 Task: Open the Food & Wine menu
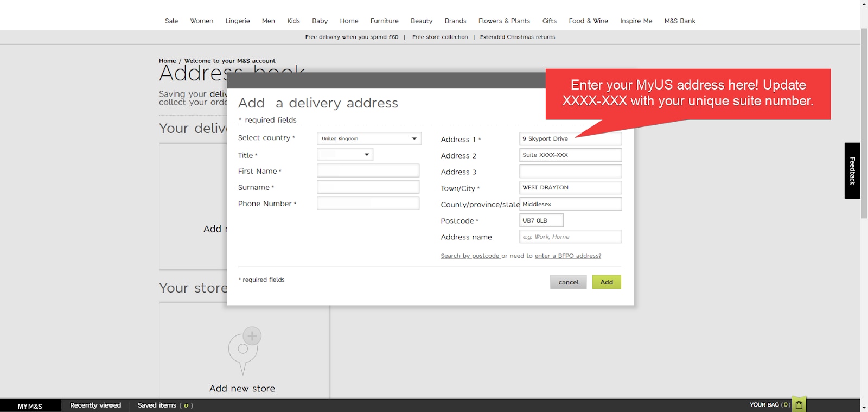click(589, 21)
